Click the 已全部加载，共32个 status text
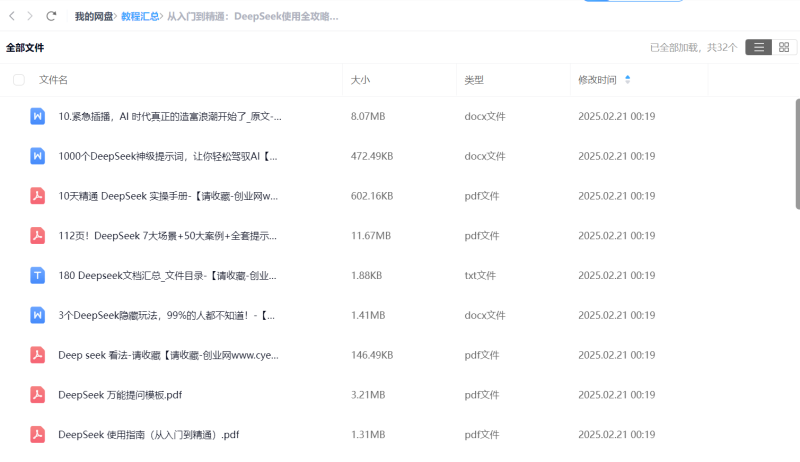This screenshot has width=800, height=462. click(x=693, y=47)
